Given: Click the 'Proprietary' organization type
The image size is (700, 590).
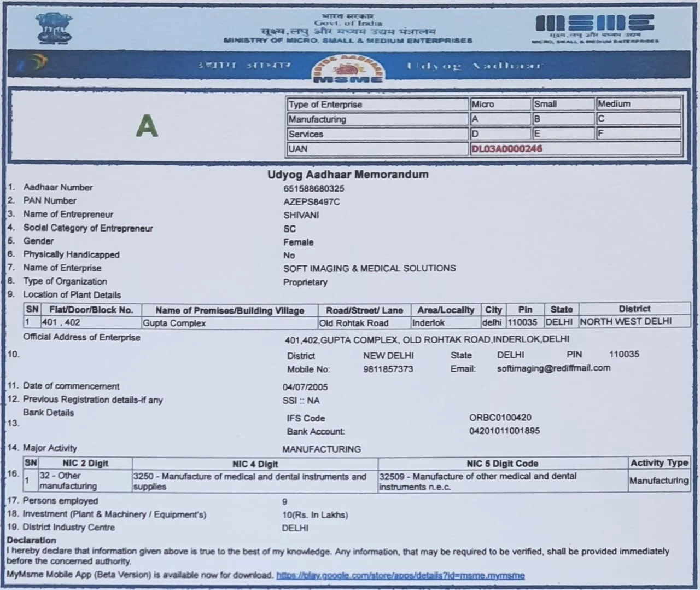Looking at the screenshot, I should [x=305, y=282].
